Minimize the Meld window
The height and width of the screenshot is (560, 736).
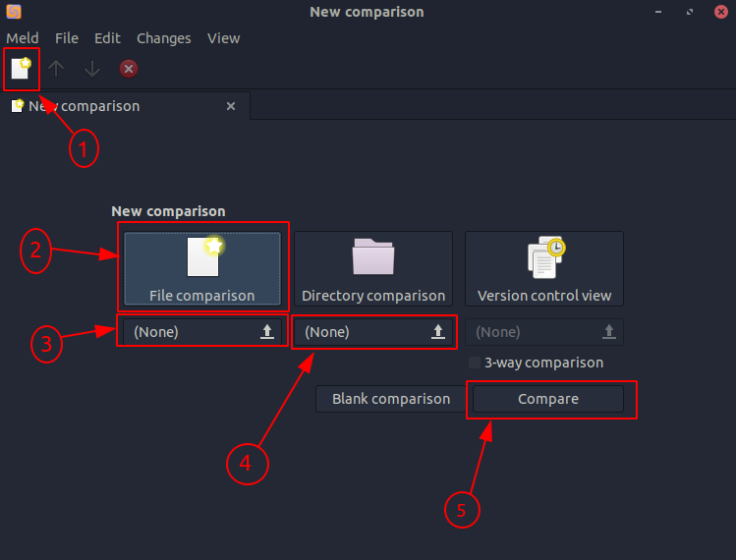pos(658,12)
